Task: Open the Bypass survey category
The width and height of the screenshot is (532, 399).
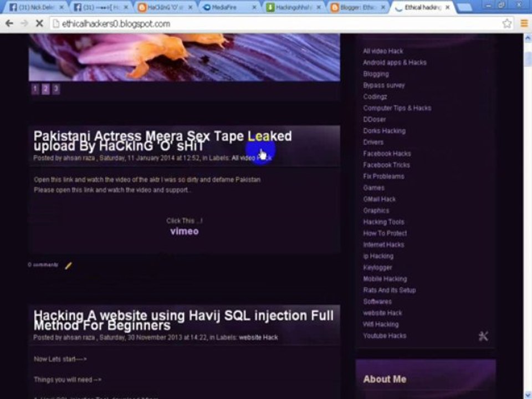Action: click(x=383, y=85)
